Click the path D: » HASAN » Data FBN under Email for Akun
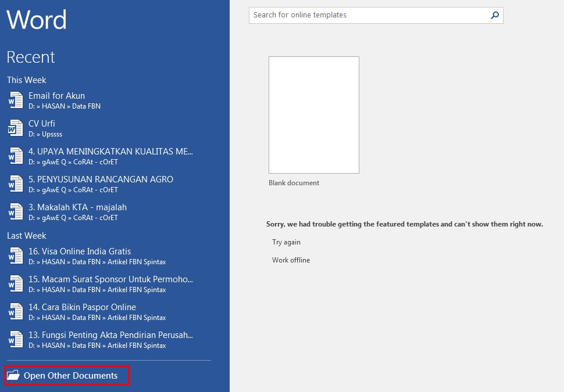Image resolution: width=564 pixels, height=392 pixels. pos(65,106)
